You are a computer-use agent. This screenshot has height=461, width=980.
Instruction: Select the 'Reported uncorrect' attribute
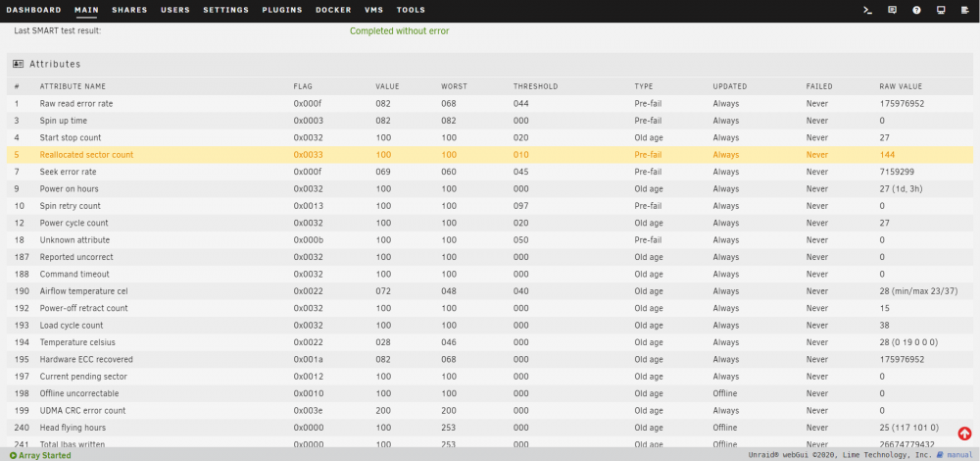point(76,257)
